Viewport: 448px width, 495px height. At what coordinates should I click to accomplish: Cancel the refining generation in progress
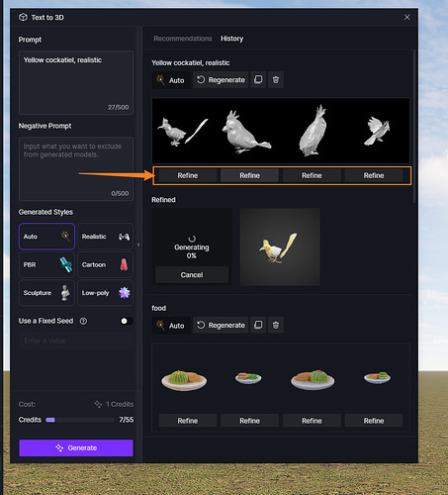tap(192, 274)
